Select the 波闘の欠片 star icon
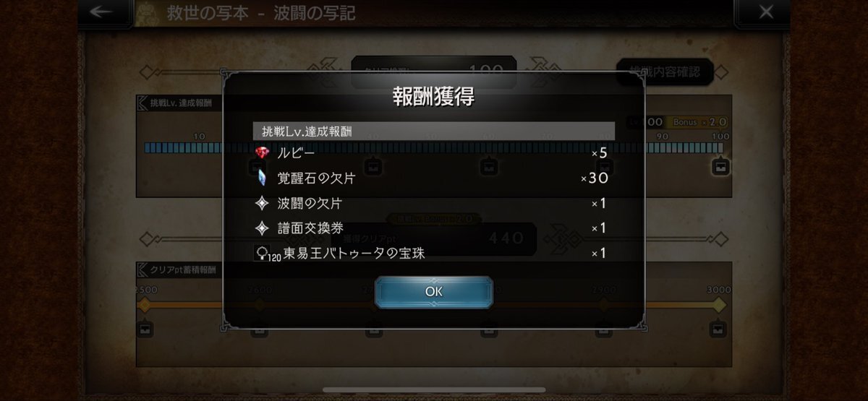This screenshot has width=868, height=401. click(262, 204)
